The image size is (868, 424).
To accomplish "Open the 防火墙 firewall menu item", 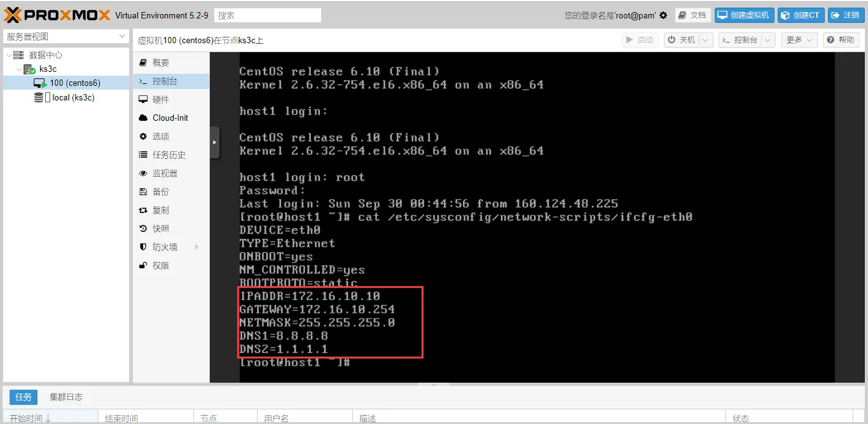I will click(x=171, y=247).
